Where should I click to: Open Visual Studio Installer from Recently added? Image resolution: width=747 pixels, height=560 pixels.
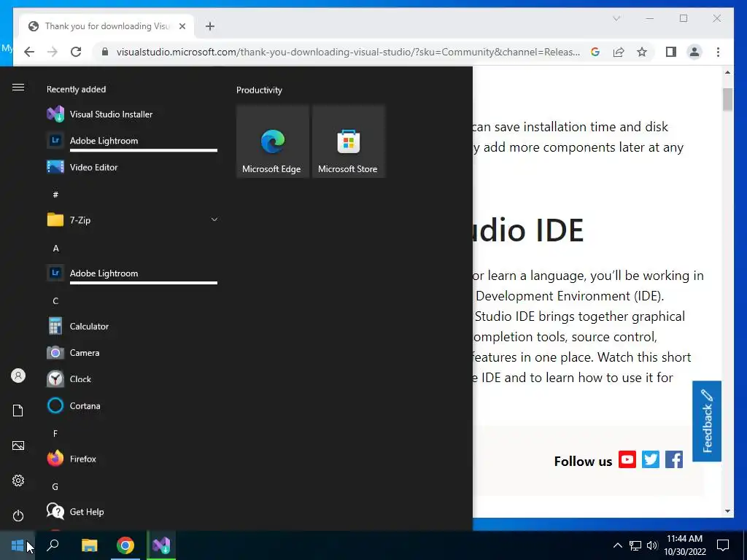click(x=132, y=114)
